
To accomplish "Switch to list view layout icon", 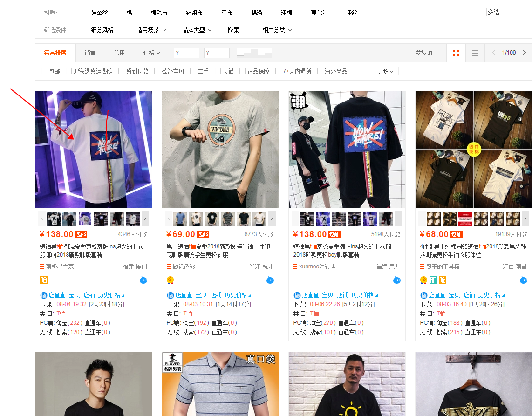I will [475, 53].
